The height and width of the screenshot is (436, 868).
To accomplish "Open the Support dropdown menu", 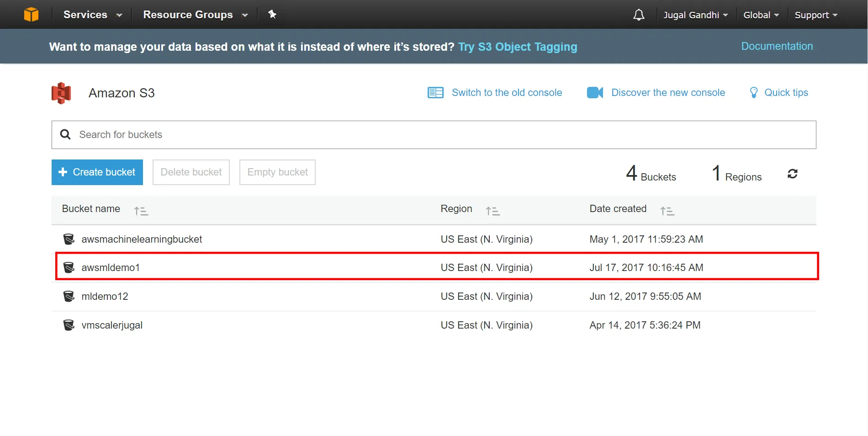I will pos(816,15).
